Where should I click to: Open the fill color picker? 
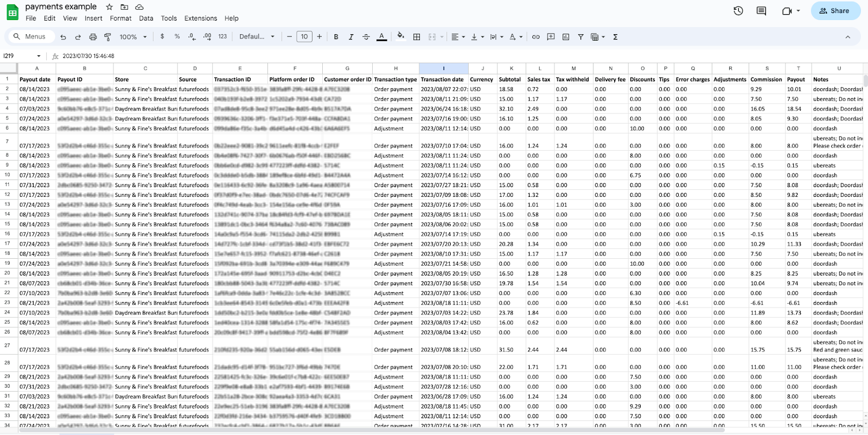tap(400, 37)
